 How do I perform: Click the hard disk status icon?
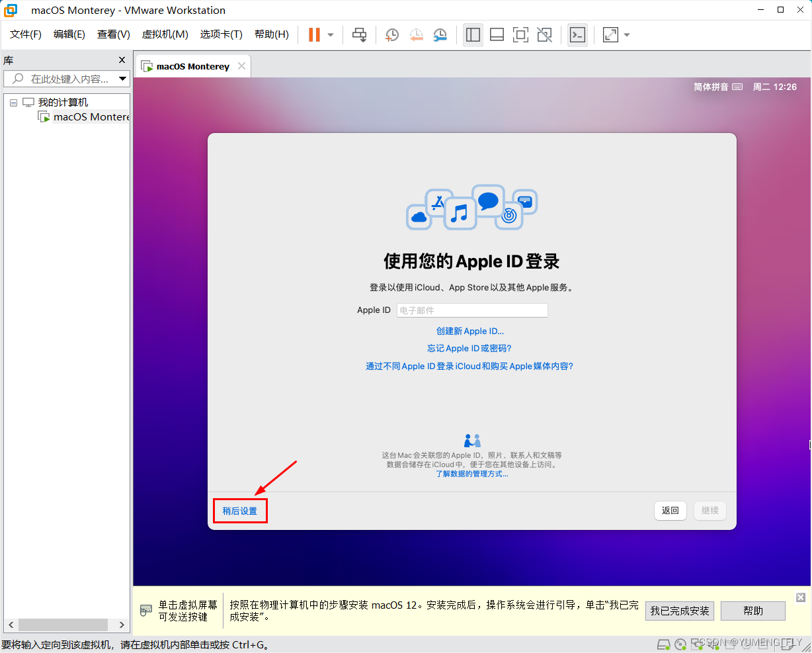pos(664,644)
